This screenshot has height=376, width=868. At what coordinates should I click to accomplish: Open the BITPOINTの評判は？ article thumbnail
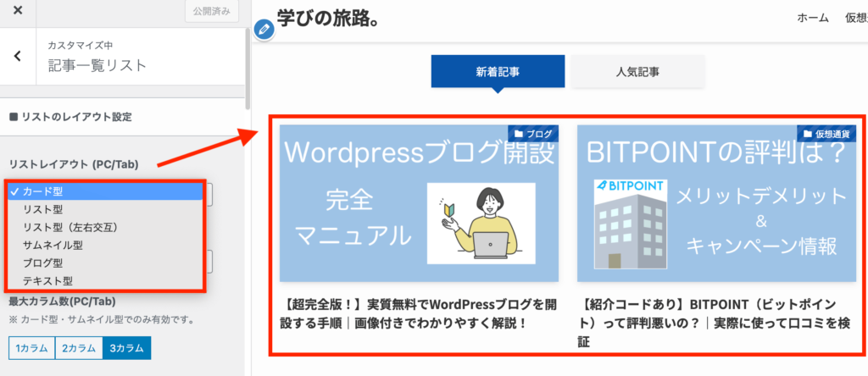717,203
